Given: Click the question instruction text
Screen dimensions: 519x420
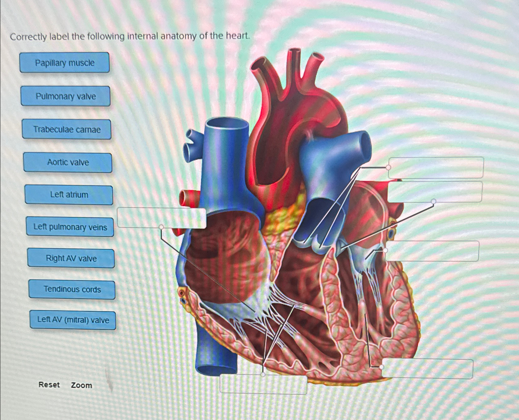Looking at the screenshot, I should pyautogui.click(x=130, y=36).
